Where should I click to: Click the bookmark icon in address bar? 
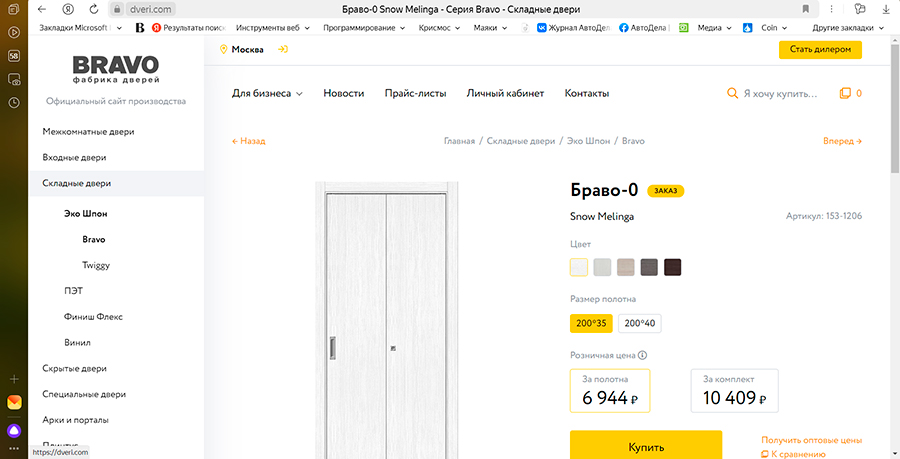pos(806,9)
